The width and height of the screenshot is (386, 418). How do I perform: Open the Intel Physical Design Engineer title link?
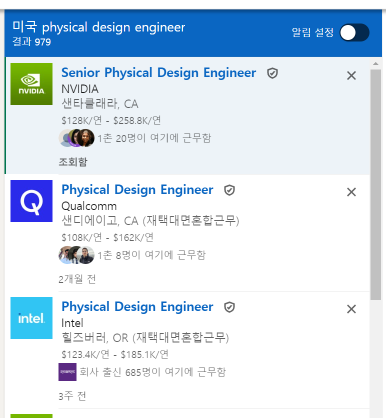[137, 307]
